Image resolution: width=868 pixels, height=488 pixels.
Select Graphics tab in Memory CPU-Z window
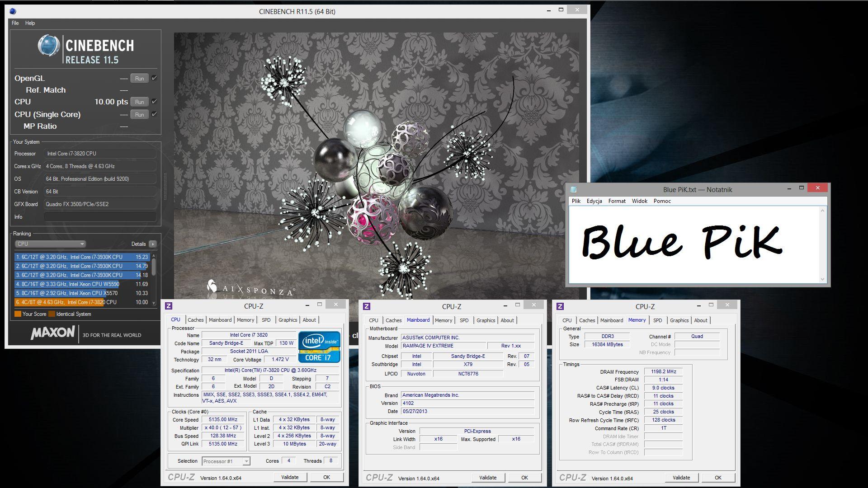pos(679,320)
